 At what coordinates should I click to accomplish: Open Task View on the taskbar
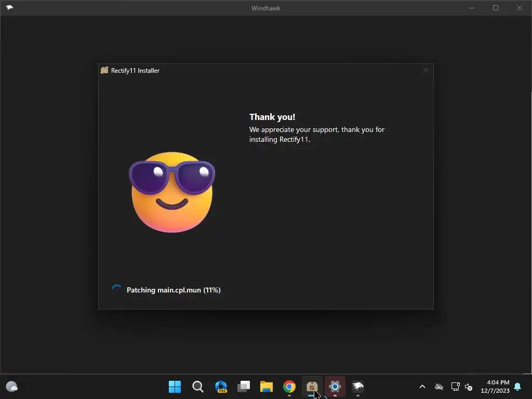pos(244,387)
